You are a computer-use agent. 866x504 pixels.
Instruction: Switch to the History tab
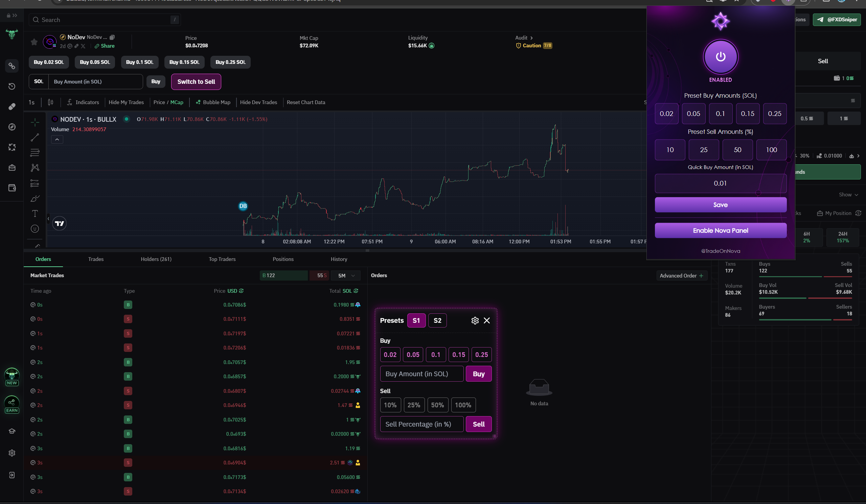tap(339, 259)
